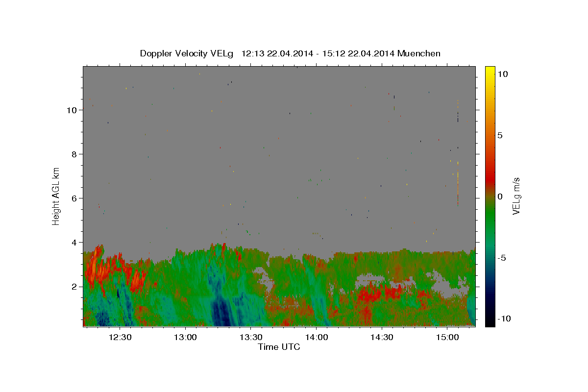
Task: Click the 14:30 time tick label
Action: pos(382,338)
